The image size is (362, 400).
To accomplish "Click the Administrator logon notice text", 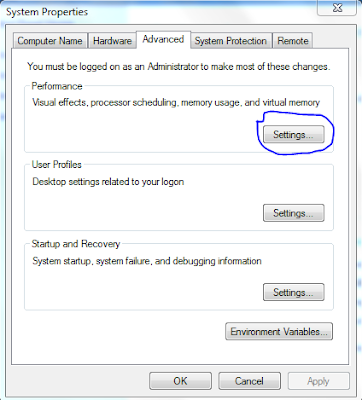I will [179, 67].
